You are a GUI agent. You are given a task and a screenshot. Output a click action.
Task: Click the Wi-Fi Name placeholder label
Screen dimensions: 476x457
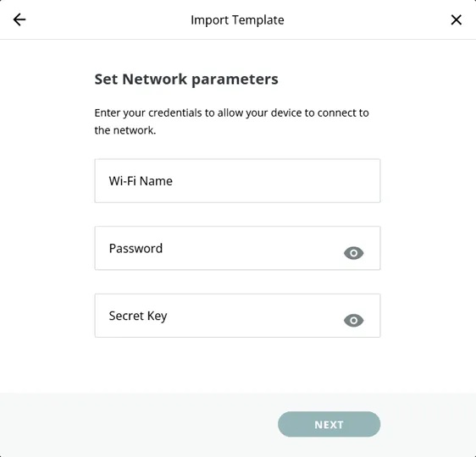point(141,181)
